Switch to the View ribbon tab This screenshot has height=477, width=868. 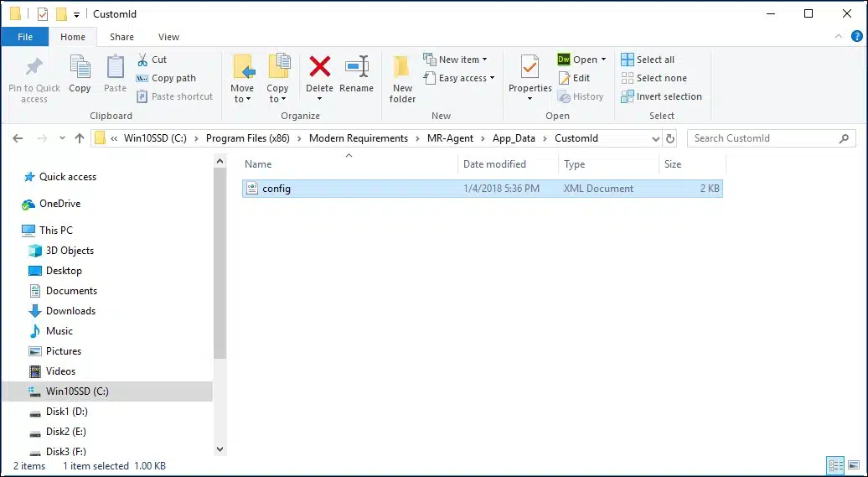[x=169, y=37]
